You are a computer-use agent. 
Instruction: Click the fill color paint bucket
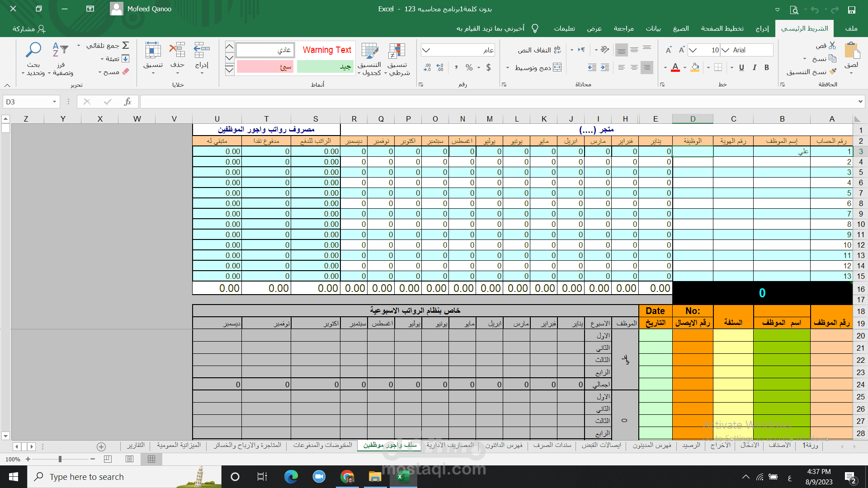pos(695,68)
